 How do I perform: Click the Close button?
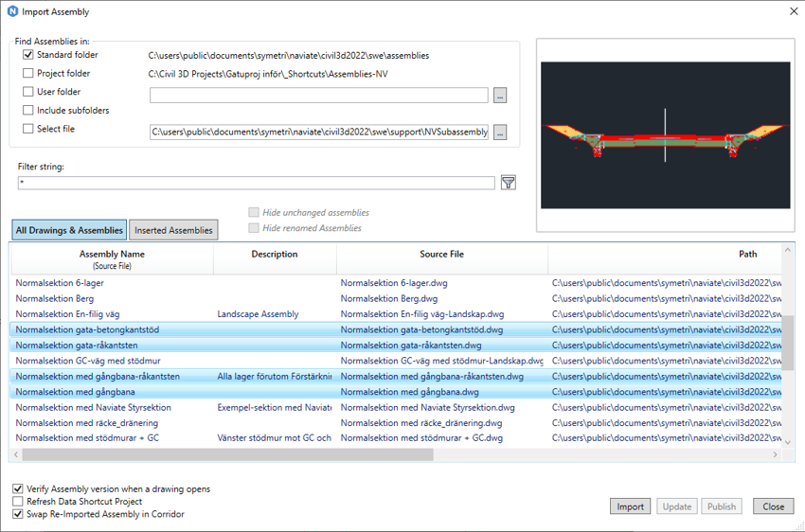[x=773, y=506]
